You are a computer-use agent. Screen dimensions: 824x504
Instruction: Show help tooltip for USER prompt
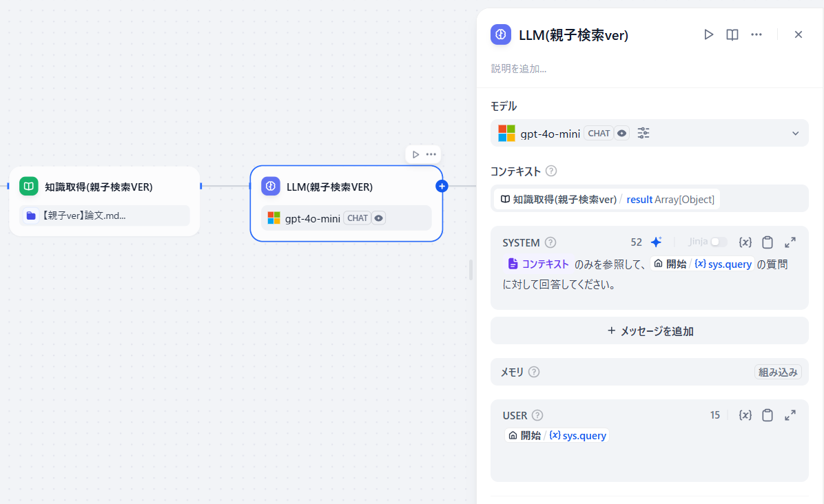pyautogui.click(x=537, y=415)
